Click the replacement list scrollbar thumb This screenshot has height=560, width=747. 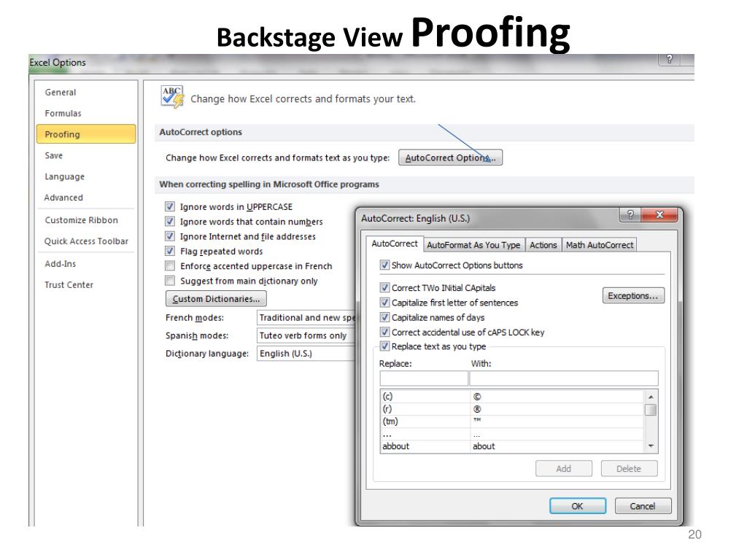click(651, 410)
